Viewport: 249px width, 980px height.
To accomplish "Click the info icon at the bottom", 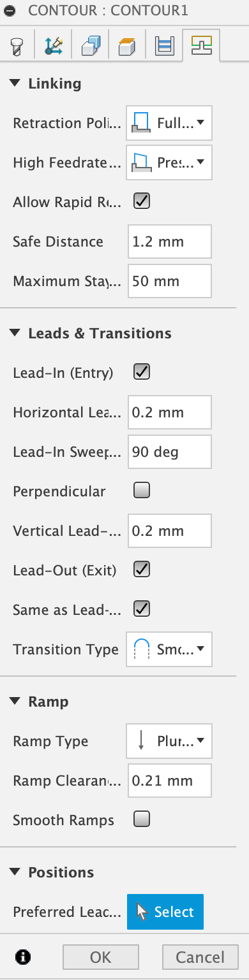I will [24, 956].
